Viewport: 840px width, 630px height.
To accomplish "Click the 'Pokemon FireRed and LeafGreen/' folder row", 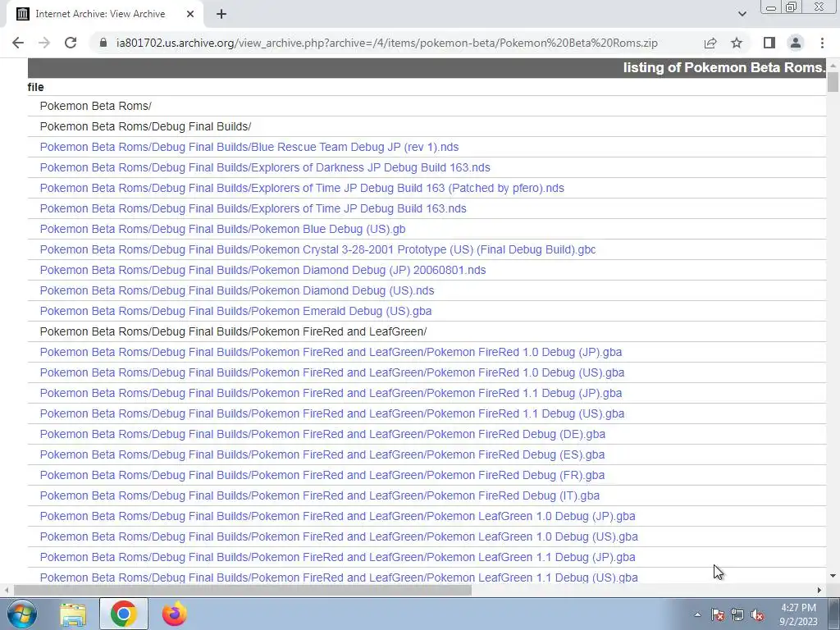I will pyautogui.click(x=233, y=331).
